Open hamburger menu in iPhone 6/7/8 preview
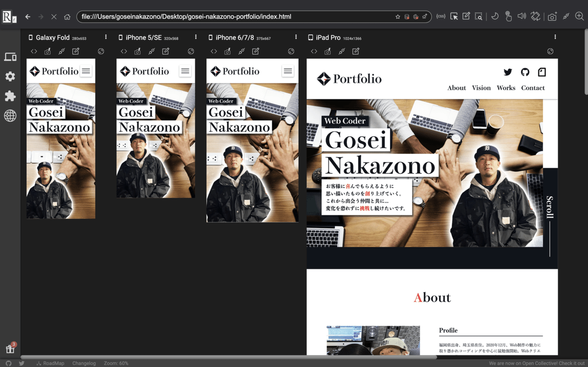The width and height of the screenshot is (588, 367). (288, 71)
